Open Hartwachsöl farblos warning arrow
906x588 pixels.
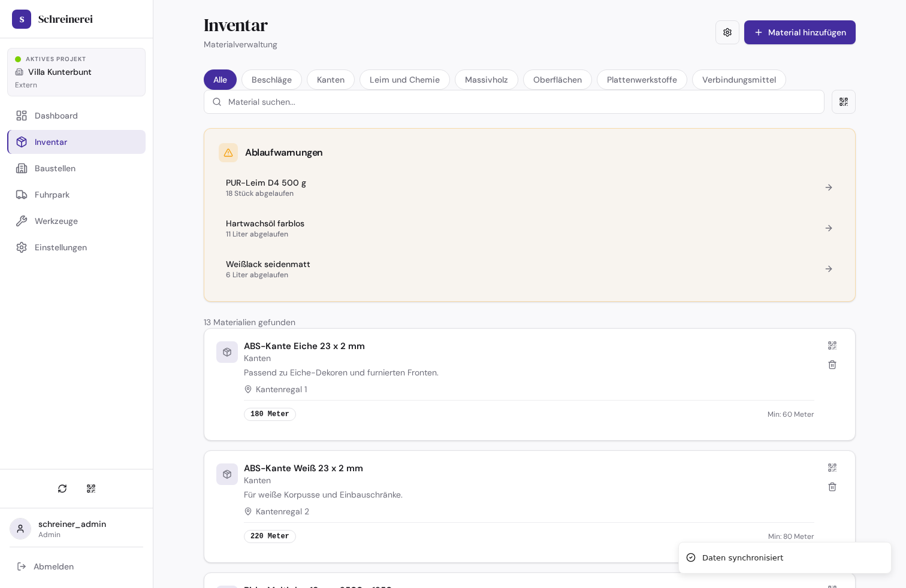829,228
